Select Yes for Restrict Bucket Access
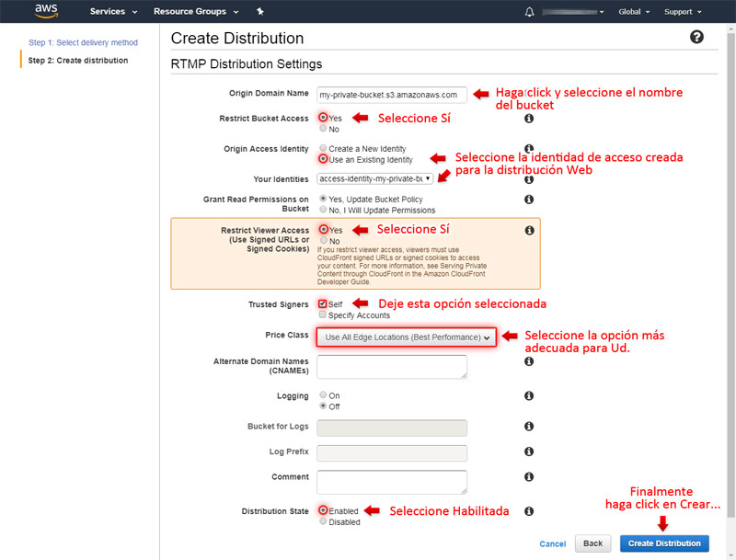 [x=323, y=118]
